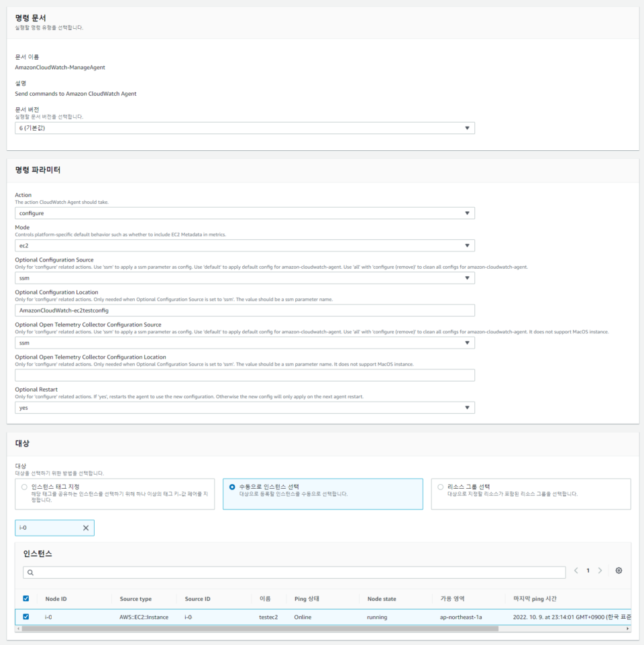This screenshot has height=645, width=644.
Task: Select the 인스턴스 태그 지정 radio button
Action: click(x=24, y=487)
